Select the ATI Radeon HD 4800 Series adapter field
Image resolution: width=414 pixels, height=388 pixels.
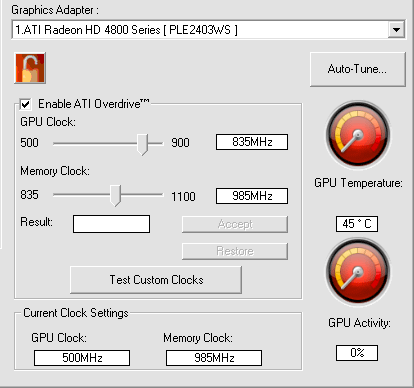click(x=208, y=30)
